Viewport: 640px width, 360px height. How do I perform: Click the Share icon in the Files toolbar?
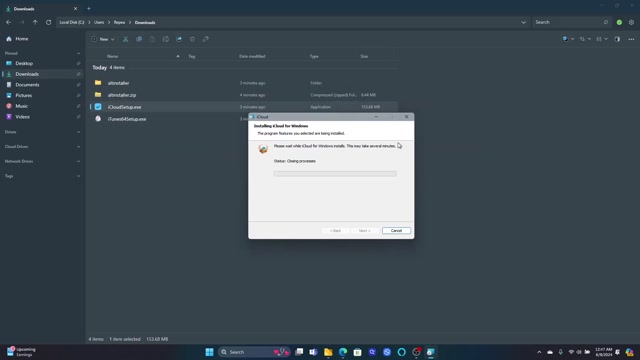click(179, 39)
